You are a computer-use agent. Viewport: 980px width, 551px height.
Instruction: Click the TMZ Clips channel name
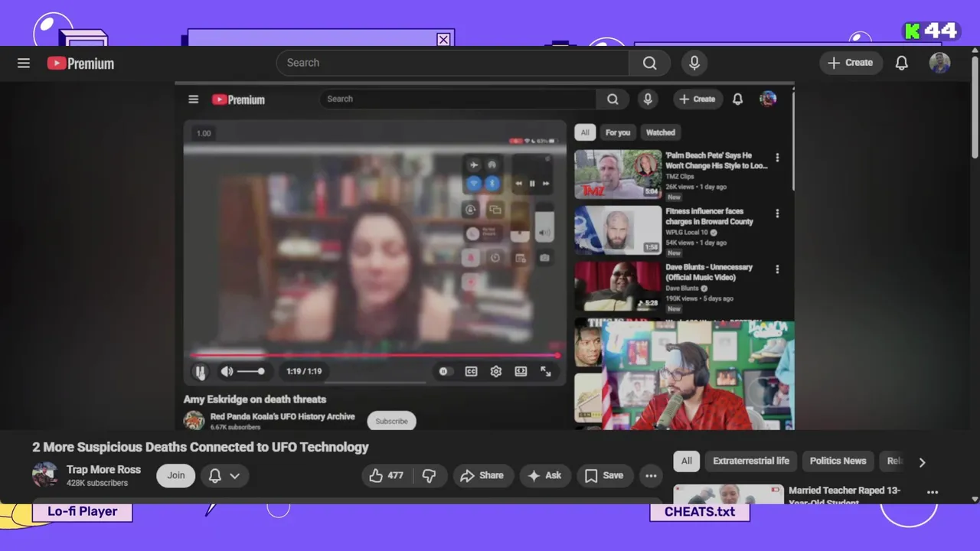pyautogui.click(x=680, y=177)
